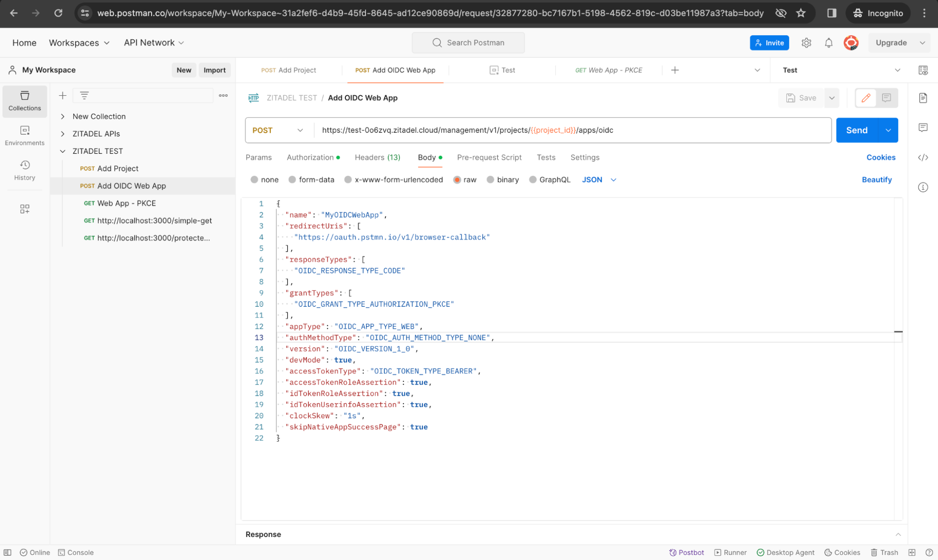Click the Beautify link
Screen dimensions: 938x560
876,180
